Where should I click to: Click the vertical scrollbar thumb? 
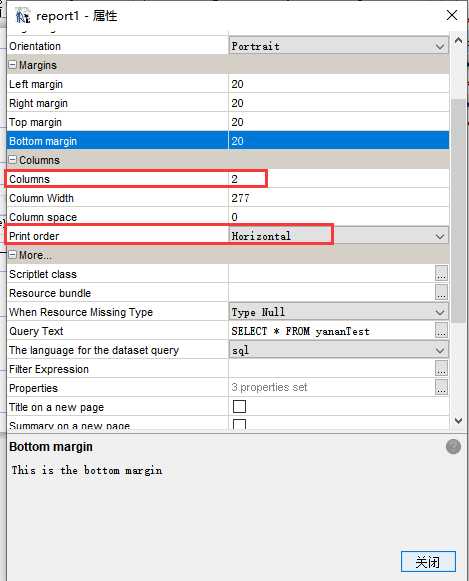[x=459, y=211]
